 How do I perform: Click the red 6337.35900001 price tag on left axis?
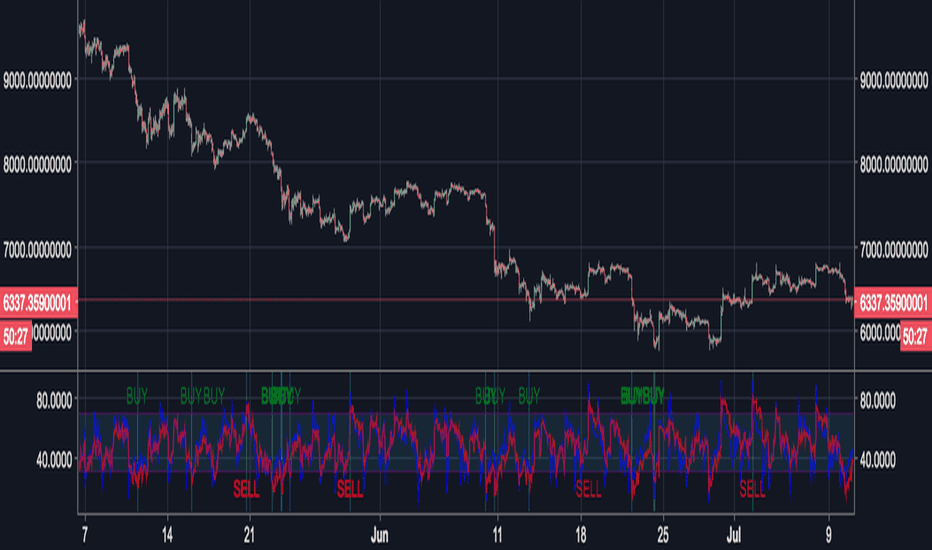pos(38,303)
